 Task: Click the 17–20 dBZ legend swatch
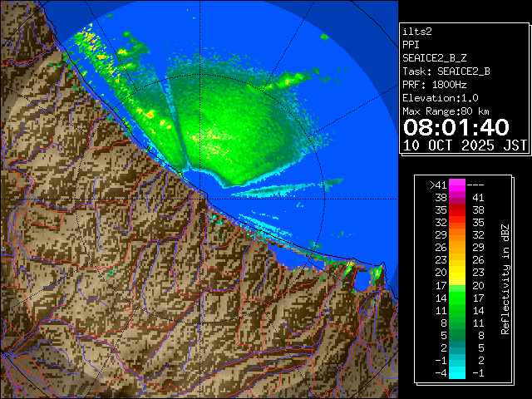pyautogui.click(x=457, y=285)
